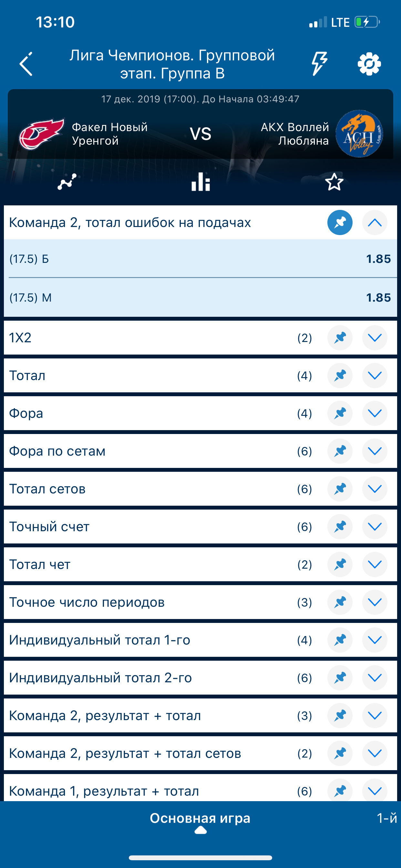Unpin Команда 2 тотал ошибок market

340,223
